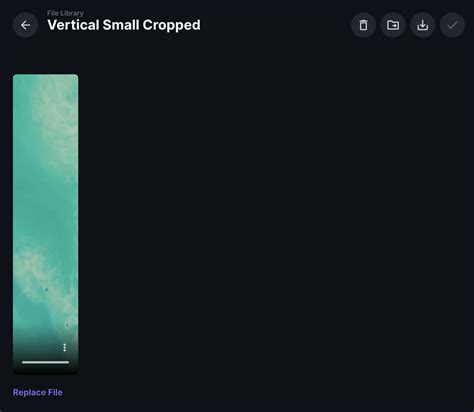
Task: Choose move-to-folder button in header
Action: (393, 25)
